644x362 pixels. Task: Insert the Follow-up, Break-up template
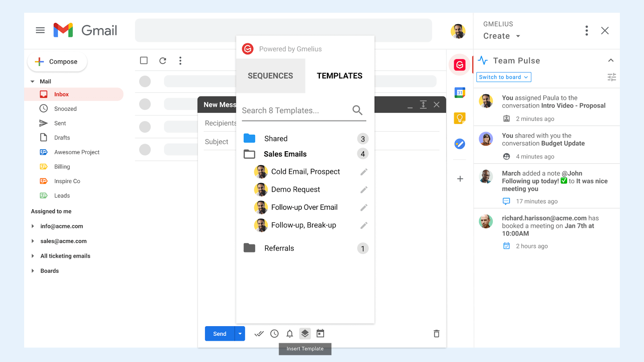pos(303,225)
